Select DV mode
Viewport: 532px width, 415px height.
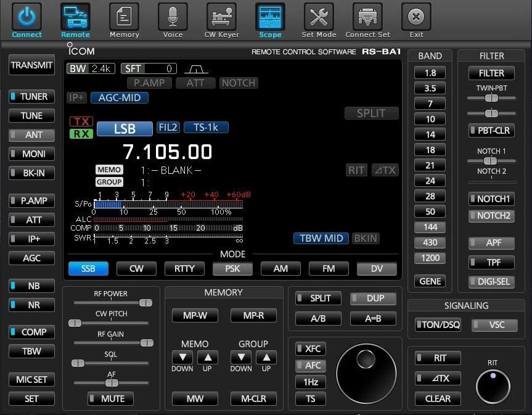pyautogui.click(x=377, y=268)
